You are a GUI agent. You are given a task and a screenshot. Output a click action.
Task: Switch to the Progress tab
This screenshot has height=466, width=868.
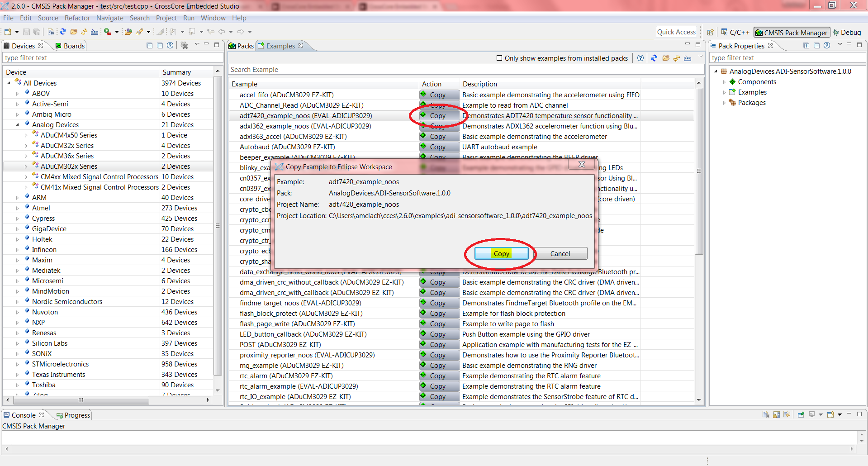(73, 415)
